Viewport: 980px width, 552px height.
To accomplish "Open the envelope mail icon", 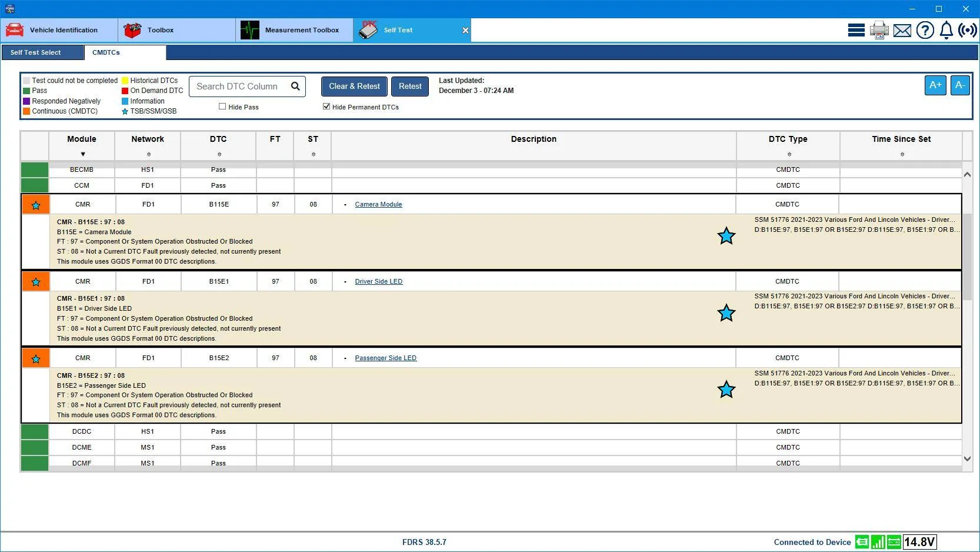I will 902,31.
